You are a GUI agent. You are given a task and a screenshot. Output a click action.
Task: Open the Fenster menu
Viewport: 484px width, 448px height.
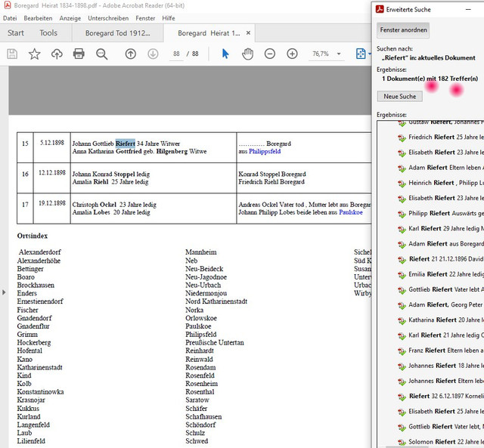click(x=145, y=18)
